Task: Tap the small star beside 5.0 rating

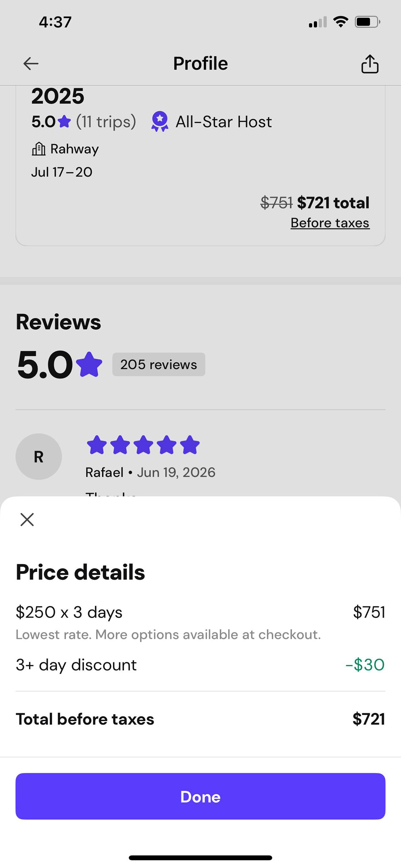Action: [x=64, y=122]
